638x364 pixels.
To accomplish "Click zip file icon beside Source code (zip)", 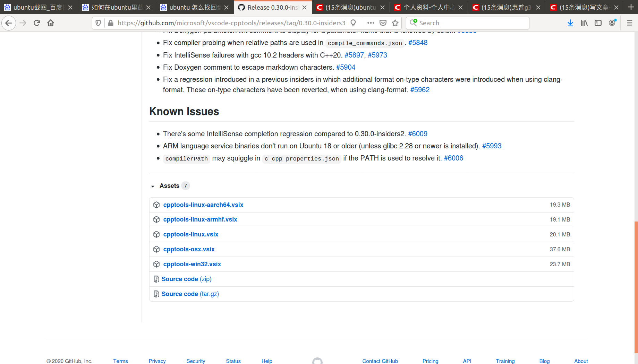I will click(x=156, y=279).
